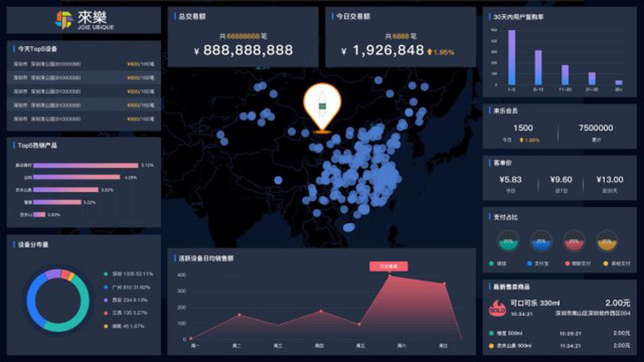This screenshot has width=644, height=362.
Task: Click the red legend dot for 江西 135
Action: click(106, 313)
